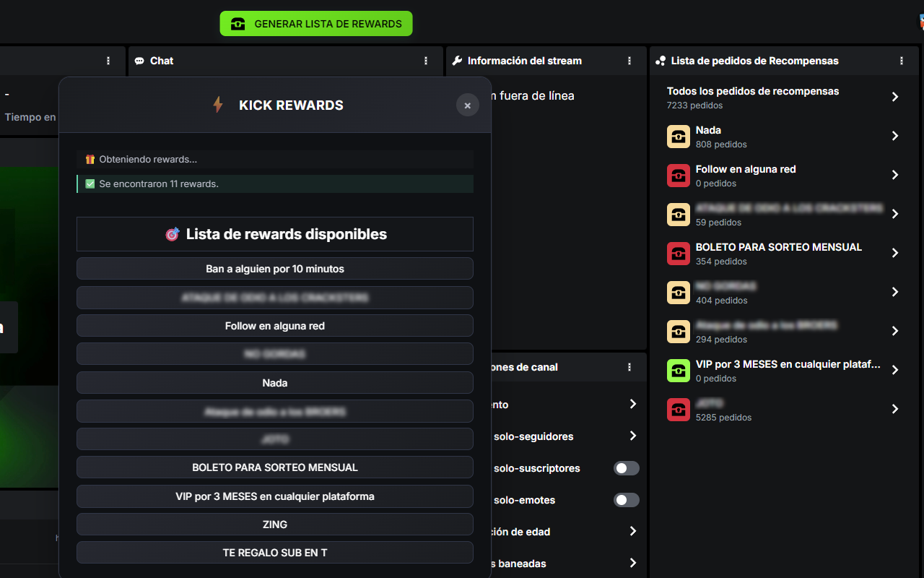Click the yellow reward icon for 59 pedidos
924x578 pixels.
coord(679,214)
